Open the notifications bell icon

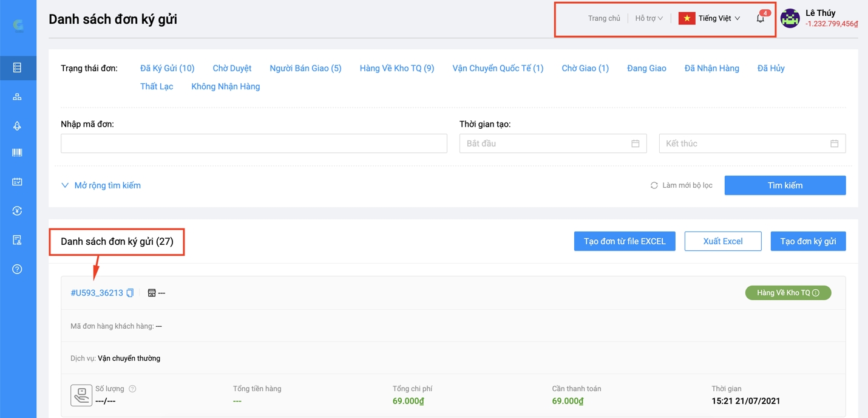(760, 19)
